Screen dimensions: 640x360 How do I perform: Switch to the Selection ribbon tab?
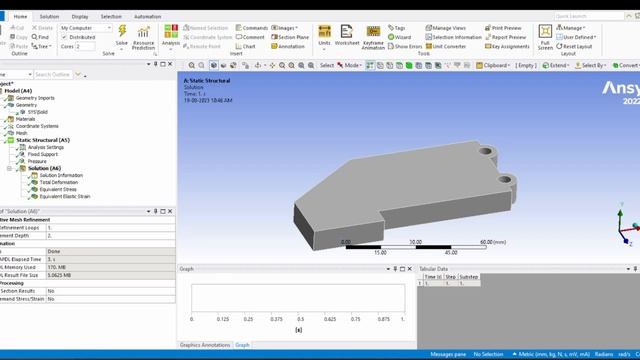pos(111,17)
